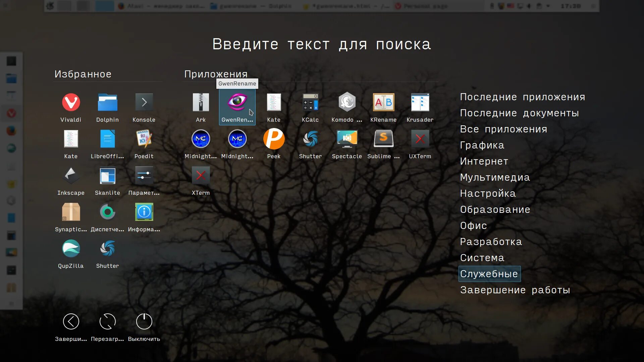Viewport: 644px width, 362px height.
Task: Click the search text field heading
Action: click(322, 44)
